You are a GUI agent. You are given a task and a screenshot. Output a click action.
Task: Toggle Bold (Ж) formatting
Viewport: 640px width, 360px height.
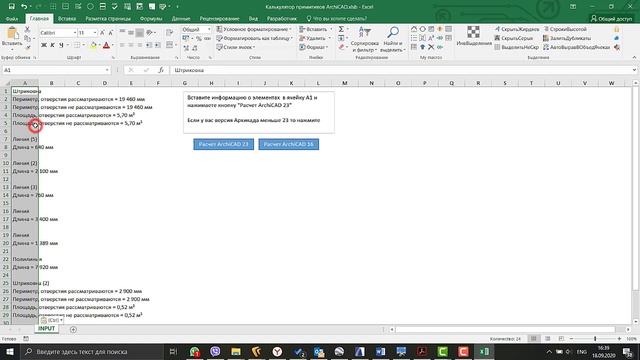click(44, 45)
